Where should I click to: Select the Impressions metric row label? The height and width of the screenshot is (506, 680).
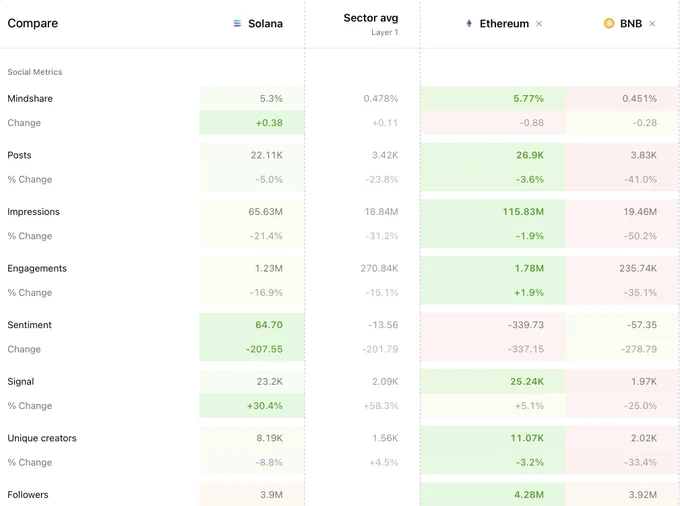33,212
